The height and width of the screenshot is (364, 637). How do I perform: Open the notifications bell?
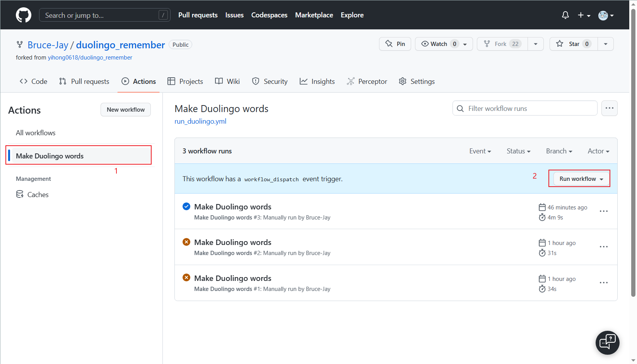point(565,15)
